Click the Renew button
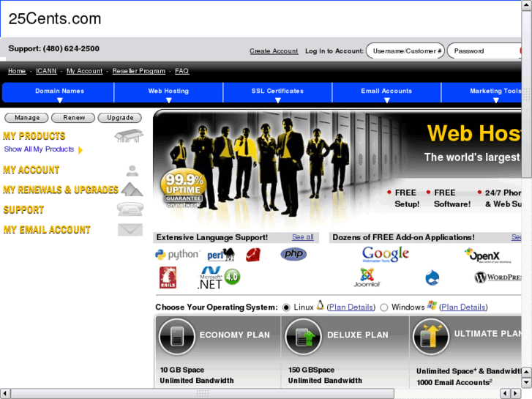This screenshot has height=399, width=532. click(x=73, y=118)
